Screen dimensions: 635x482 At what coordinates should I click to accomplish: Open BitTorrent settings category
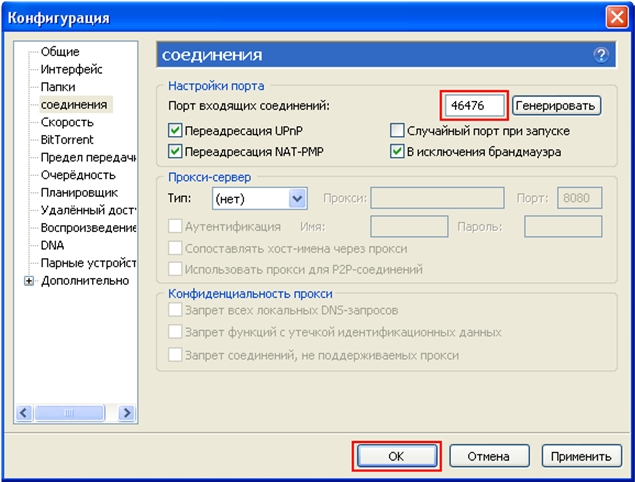pos(67,140)
